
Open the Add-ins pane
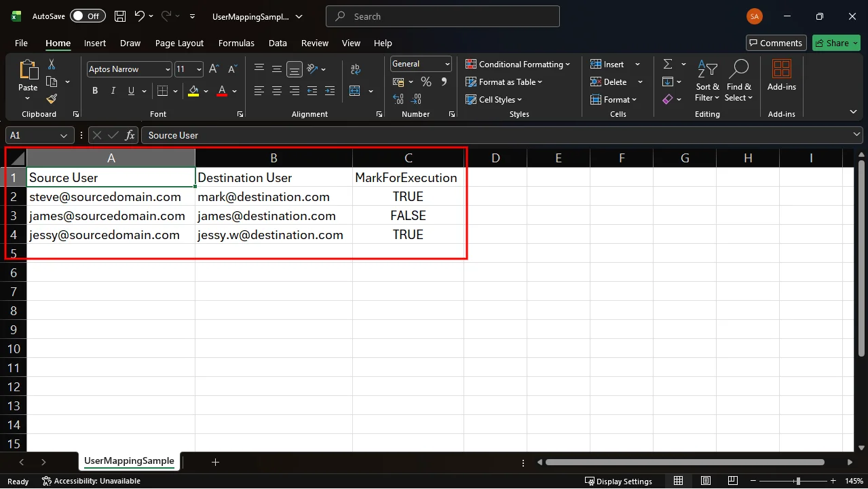[782, 75]
